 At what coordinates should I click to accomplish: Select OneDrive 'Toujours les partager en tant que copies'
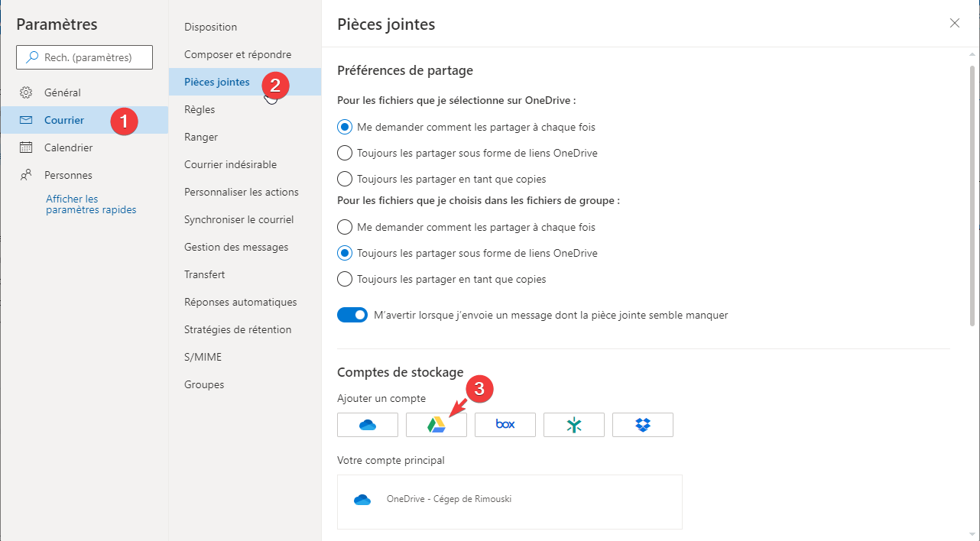[345, 179]
